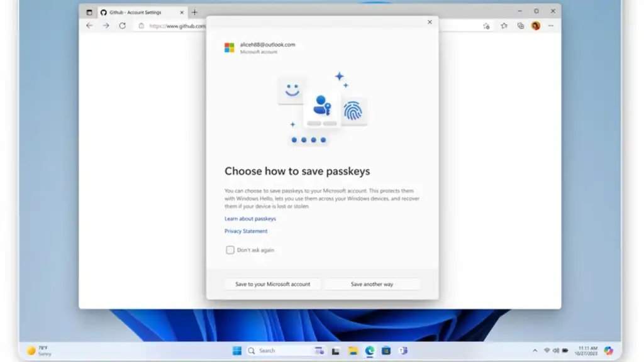Open the weather widget on taskbar
Image resolution: width=644 pixels, height=362 pixels.
tap(39, 351)
